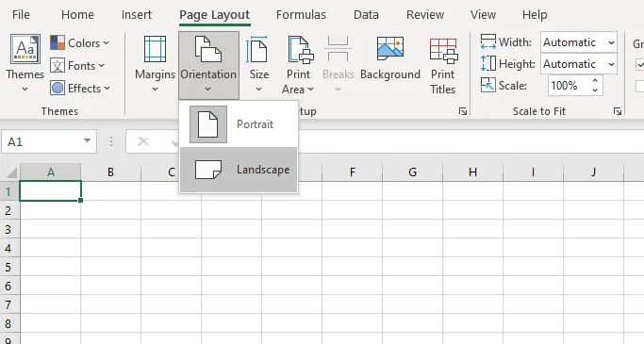Open Print Titles icon
The height and width of the screenshot is (344, 644).
tap(443, 51)
